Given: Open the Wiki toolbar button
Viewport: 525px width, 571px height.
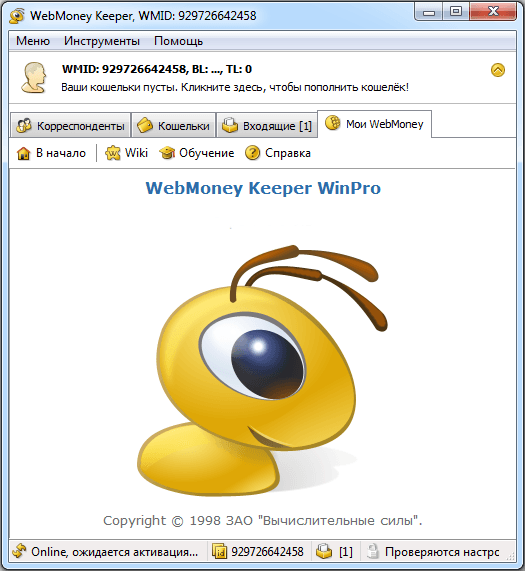Looking at the screenshot, I should [127, 153].
